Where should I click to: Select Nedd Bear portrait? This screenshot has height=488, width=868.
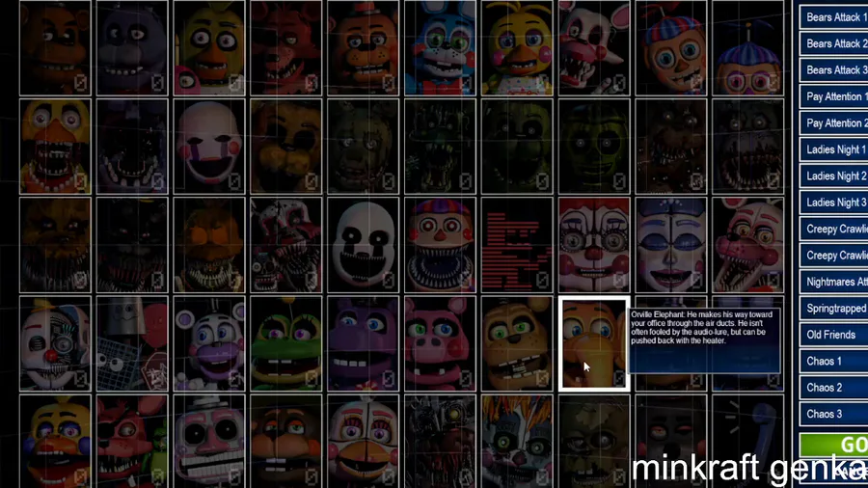pos(517,343)
